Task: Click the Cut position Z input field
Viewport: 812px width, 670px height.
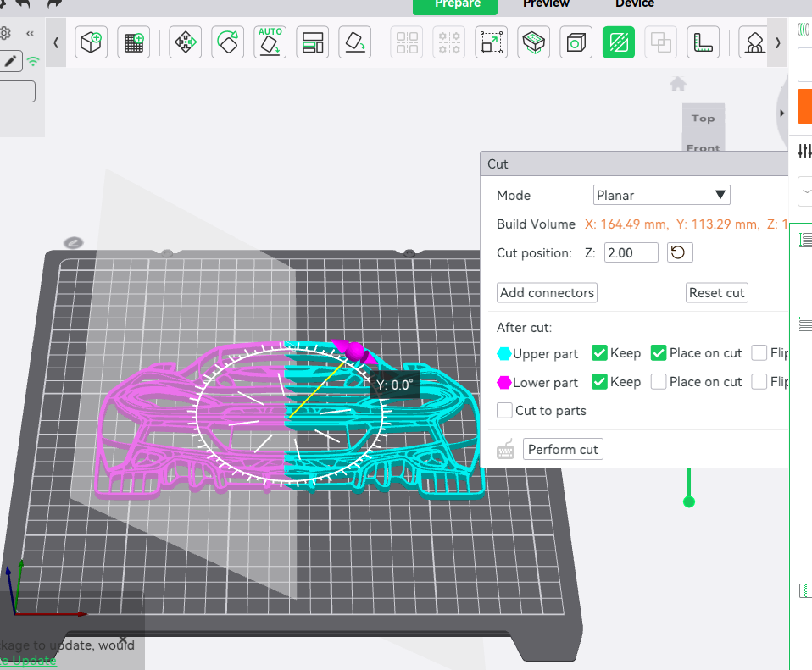Action: 631,253
